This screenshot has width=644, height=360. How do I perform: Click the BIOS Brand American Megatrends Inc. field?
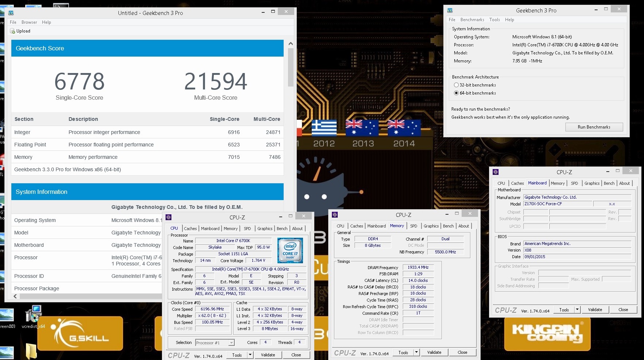tap(577, 244)
